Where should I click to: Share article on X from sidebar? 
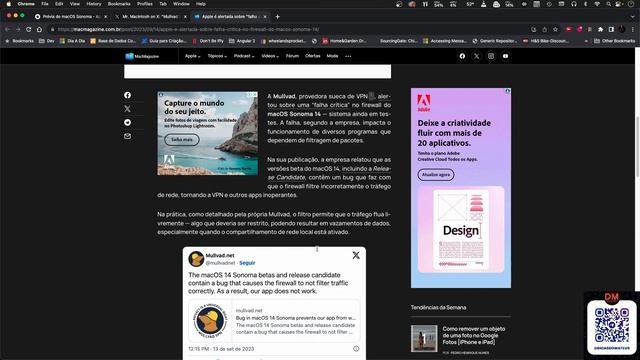tap(127, 109)
